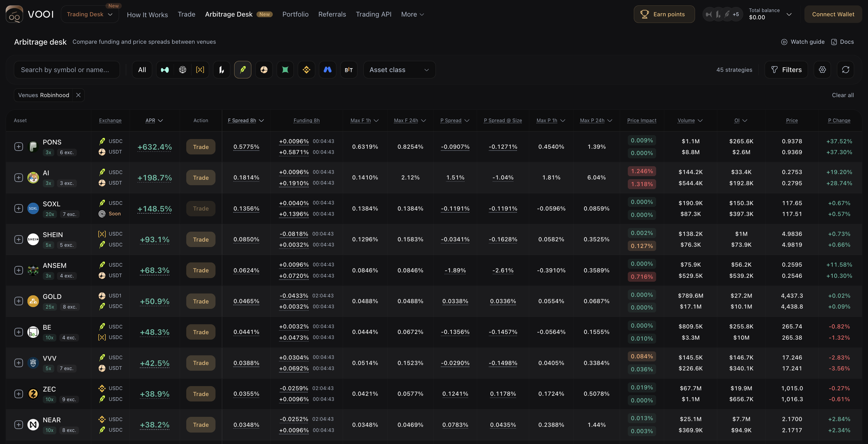Toggle the Robinhood feather venue filter
The image size is (868, 444).
[243, 70]
